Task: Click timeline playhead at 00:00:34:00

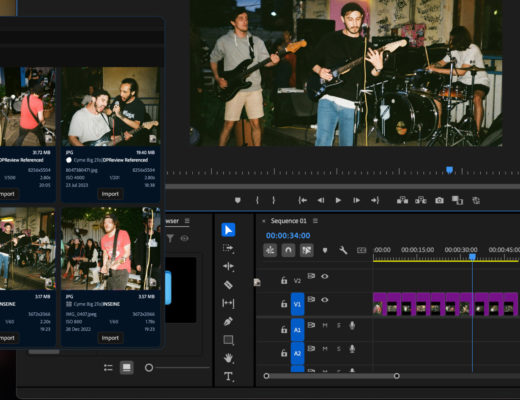Action: (x=472, y=257)
